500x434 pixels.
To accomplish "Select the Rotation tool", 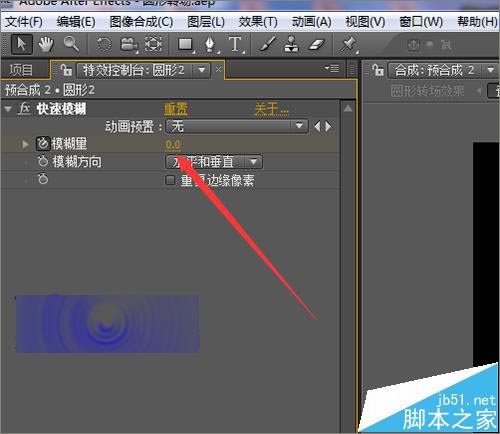I will pyautogui.click(x=104, y=44).
